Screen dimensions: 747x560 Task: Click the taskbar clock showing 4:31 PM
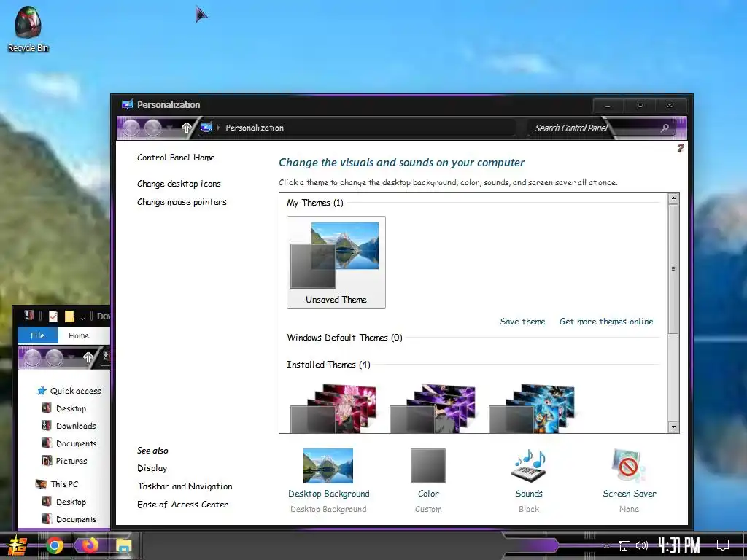pyautogui.click(x=679, y=545)
